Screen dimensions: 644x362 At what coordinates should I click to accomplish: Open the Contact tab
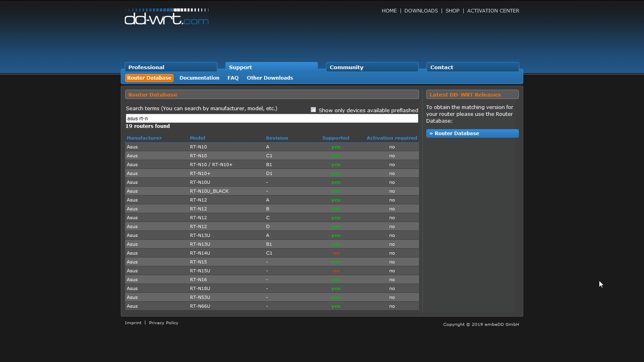point(473,67)
